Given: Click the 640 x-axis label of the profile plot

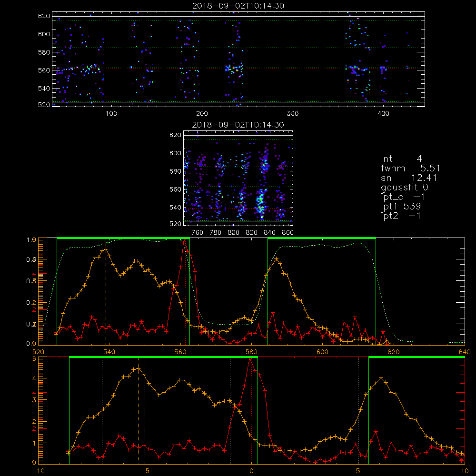Looking at the screenshot, I should point(465,352).
